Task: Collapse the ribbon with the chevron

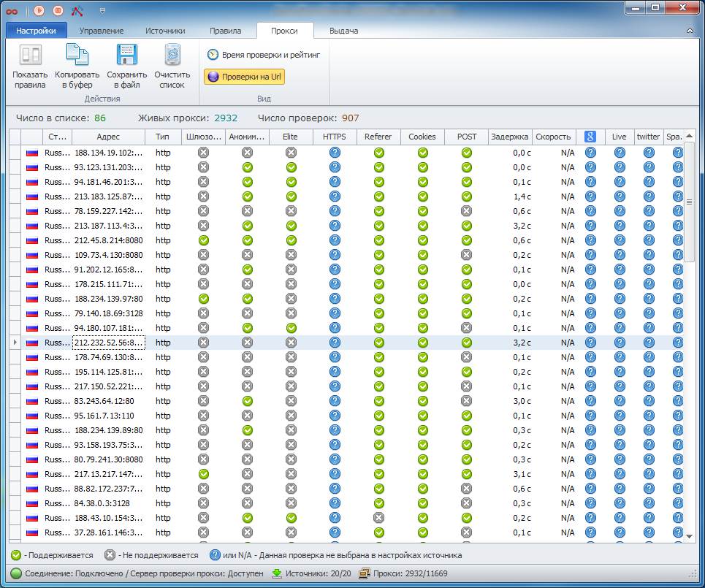Action: click(690, 31)
